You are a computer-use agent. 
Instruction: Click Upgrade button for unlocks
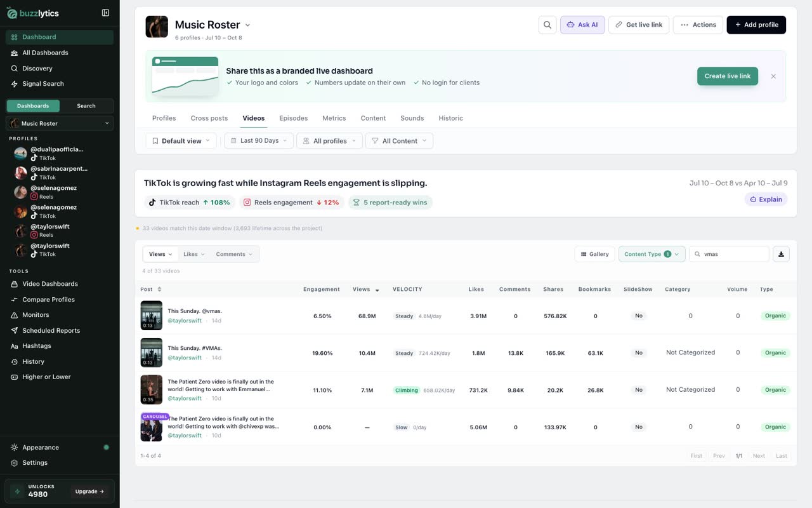click(89, 491)
